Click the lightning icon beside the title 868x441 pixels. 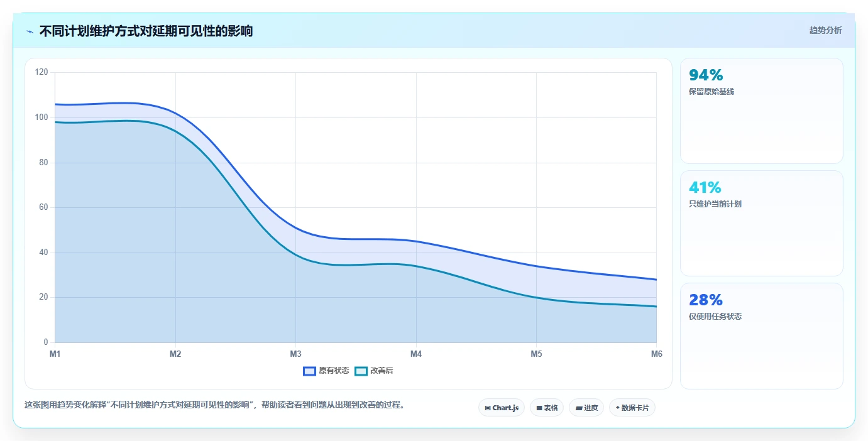[30, 31]
